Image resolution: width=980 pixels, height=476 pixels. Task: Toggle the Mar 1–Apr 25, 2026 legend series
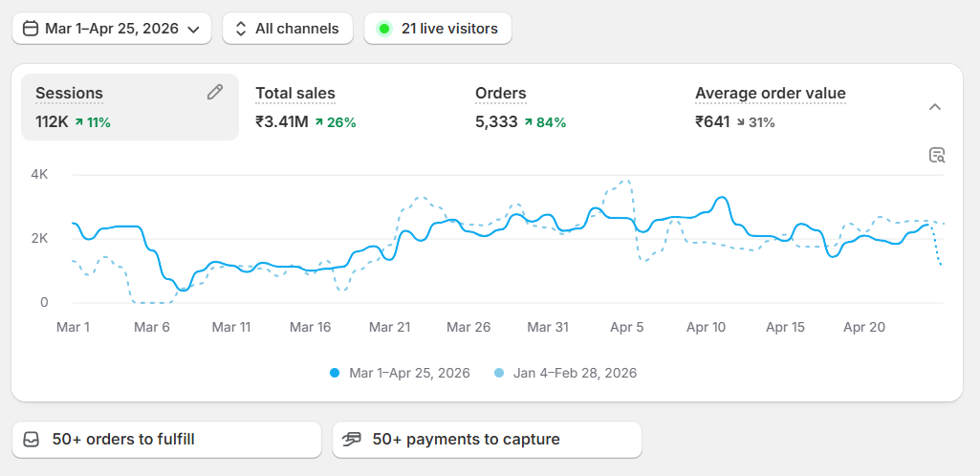[400, 374]
